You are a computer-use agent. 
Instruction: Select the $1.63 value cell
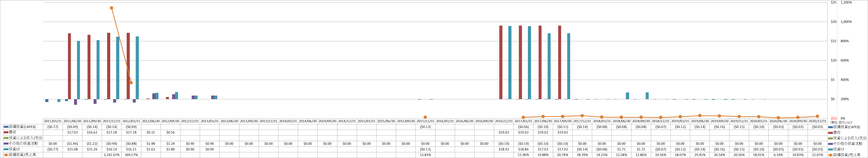[x=151, y=149]
